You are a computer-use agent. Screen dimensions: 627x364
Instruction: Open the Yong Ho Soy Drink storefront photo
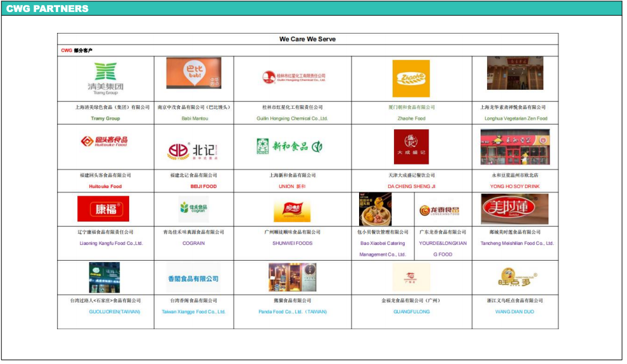(x=514, y=147)
